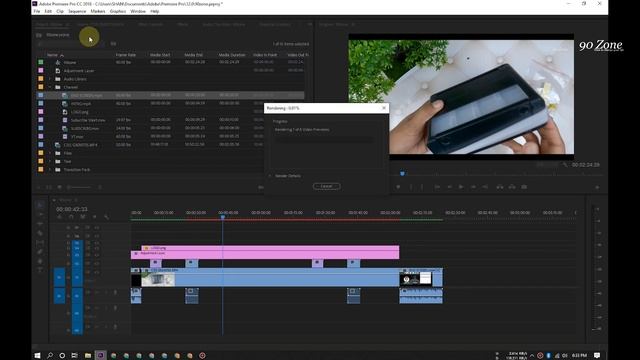Select the pink Adjustment Layer clip in timeline
The image size is (640, 360).
(265, 255)
